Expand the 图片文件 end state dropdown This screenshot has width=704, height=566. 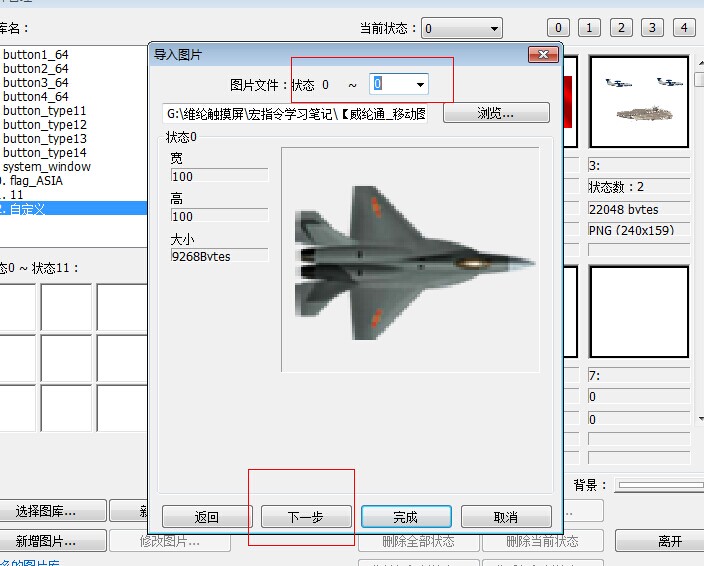[420, 85]
